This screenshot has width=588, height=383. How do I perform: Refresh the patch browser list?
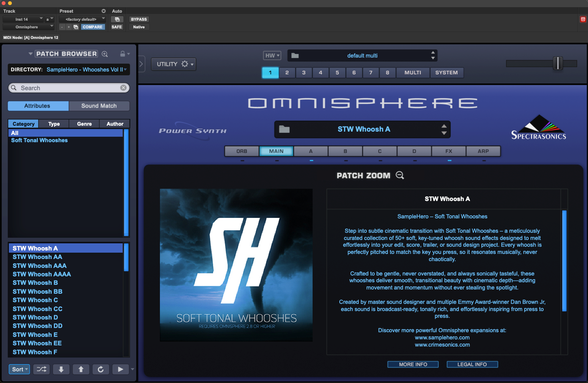pyautogui.click(x=101, y=369)
